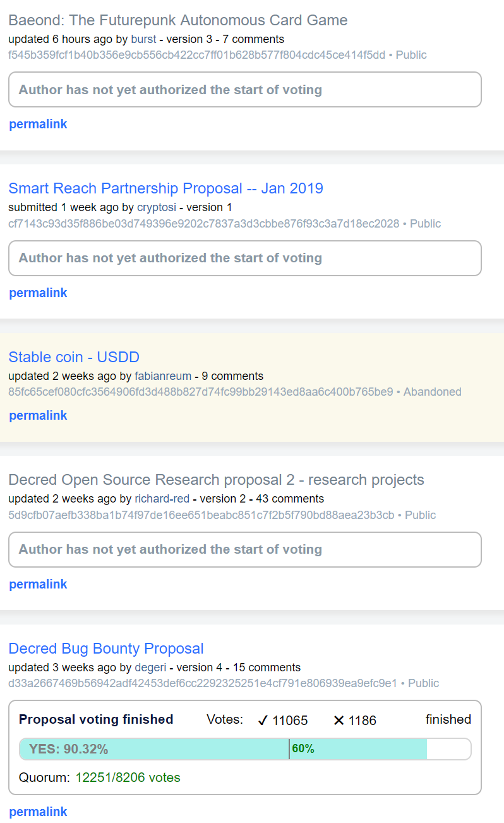Image resolution: width=504 pixels, height=823 pixels.
Task: Click the Baeond proposal's voting not-authorized status box
Action: point(245,90)
